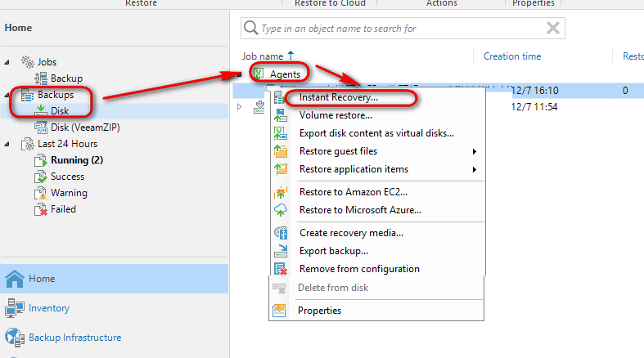Choose Restore to Amazon EC2 option
The image size is (644, 358).
pos(354,192)
